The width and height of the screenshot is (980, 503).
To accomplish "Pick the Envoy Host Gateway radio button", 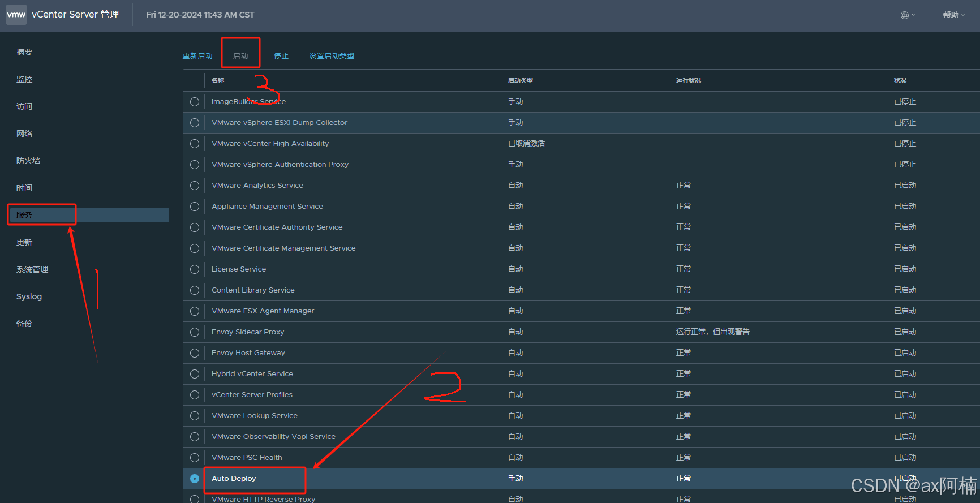I will point(195,353).
